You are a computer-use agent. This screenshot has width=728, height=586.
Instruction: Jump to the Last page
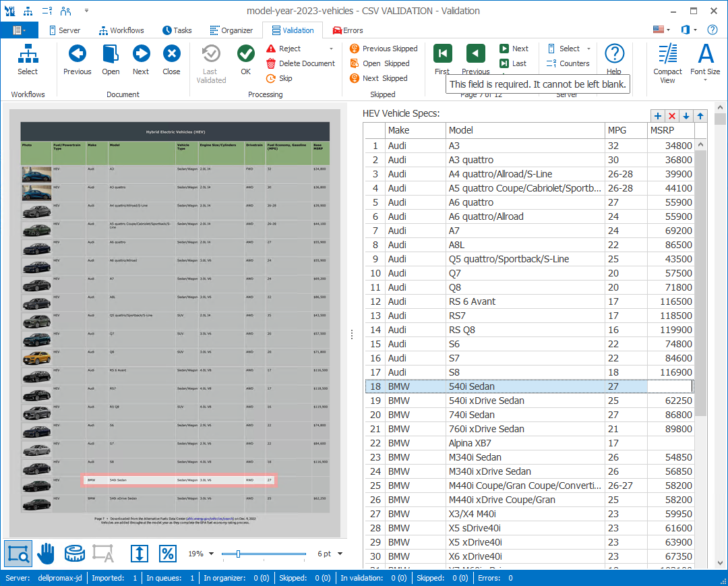coord(513,63)
